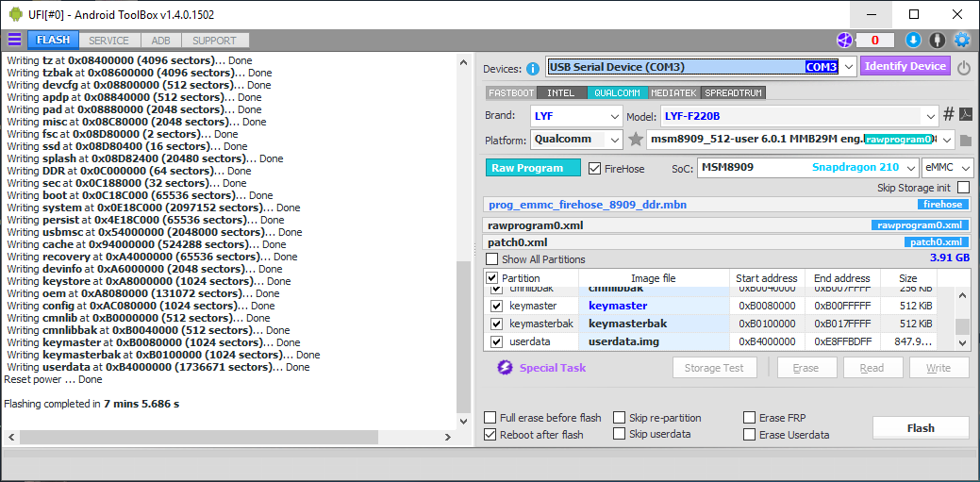Image resolution: width=980 pixels, height=482 pixels.
Task: Toggle the FireHose checkbox
Action: point(594,169)
